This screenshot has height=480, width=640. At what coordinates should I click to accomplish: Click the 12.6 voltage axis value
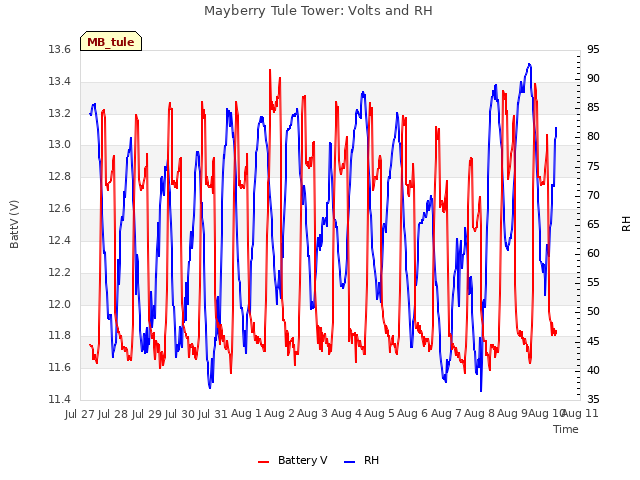coord(60,209)
